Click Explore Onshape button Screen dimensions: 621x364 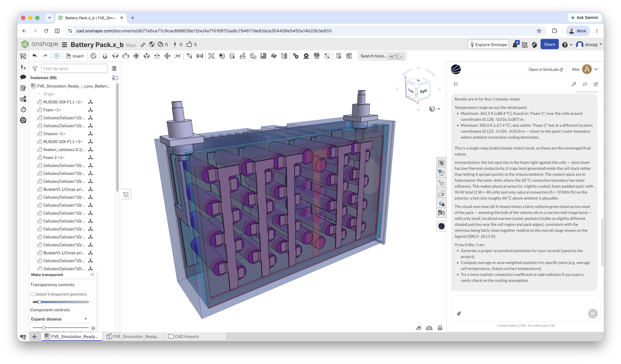[488, 45]
